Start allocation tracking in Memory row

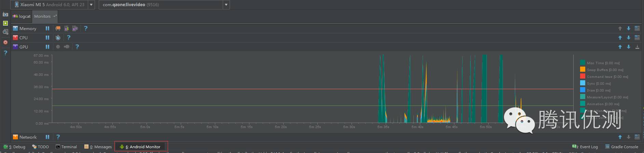click(x=75, y=29)
